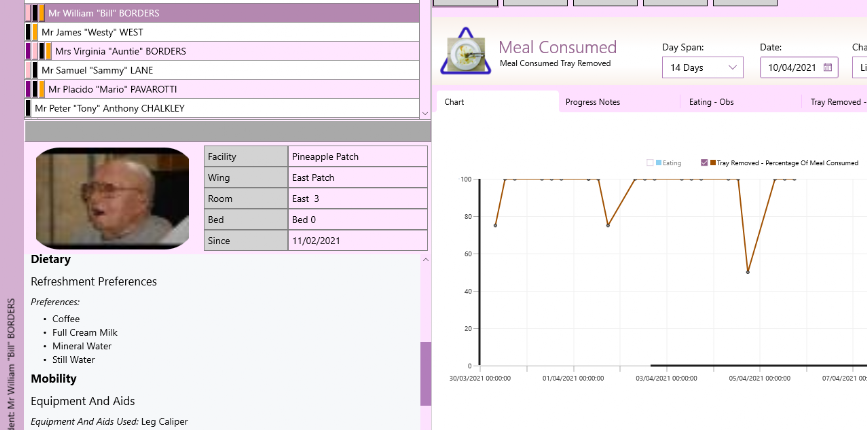This screenshot has height=430, width=867.
Task: Click the chart horizontal scrollbar thumb
Action: coord(759,365)
